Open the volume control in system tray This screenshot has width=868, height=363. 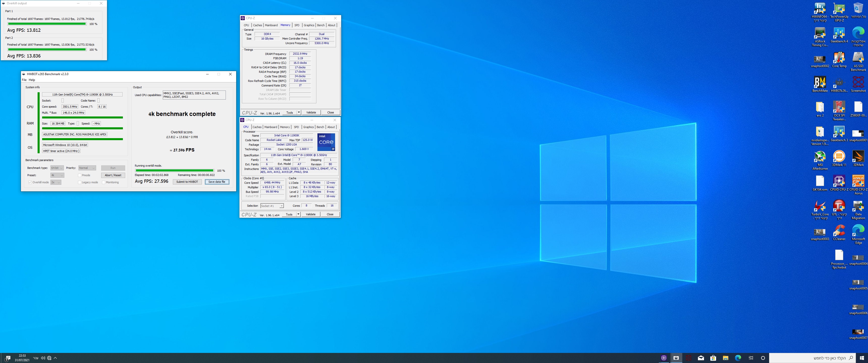pos(43,358)
